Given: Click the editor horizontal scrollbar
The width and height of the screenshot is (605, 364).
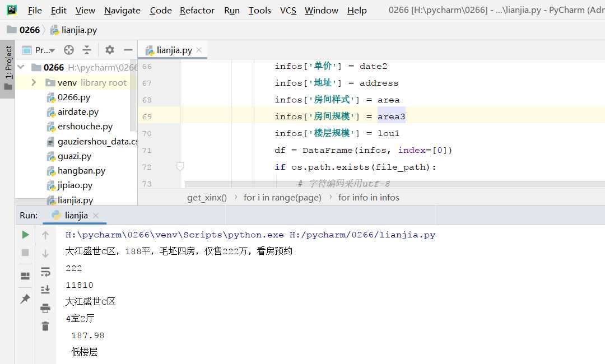Looking at the screenshot, I should 394,184.
